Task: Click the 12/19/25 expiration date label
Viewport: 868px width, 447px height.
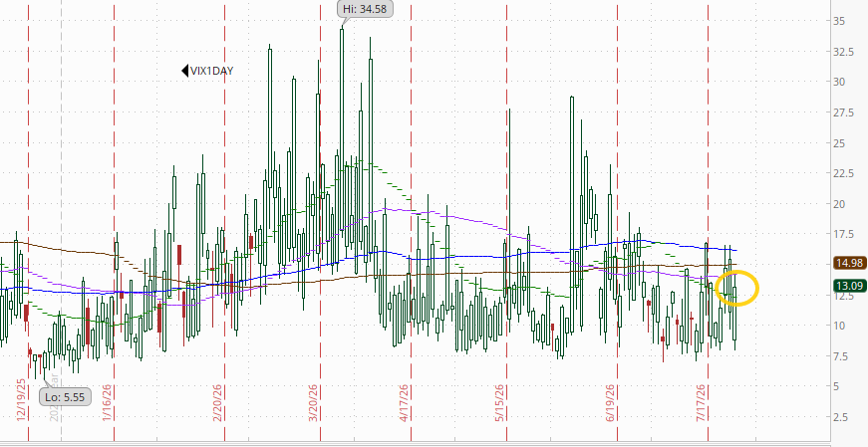Action: (x=22, y=400)
